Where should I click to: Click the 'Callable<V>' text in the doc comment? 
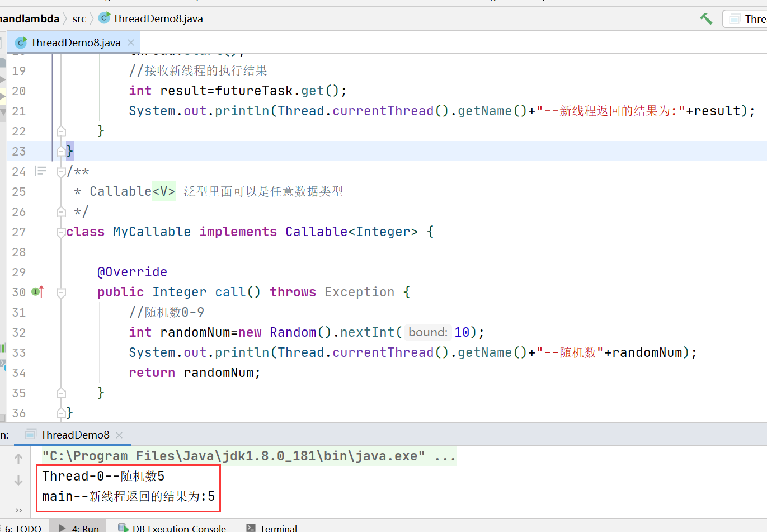133,191
